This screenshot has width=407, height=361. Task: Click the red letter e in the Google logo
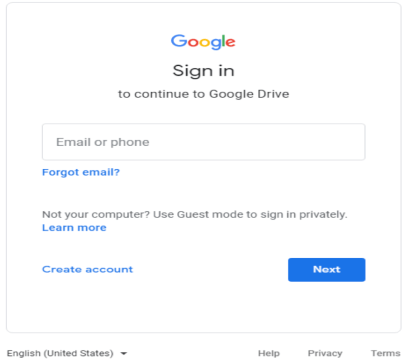point(230,42)
